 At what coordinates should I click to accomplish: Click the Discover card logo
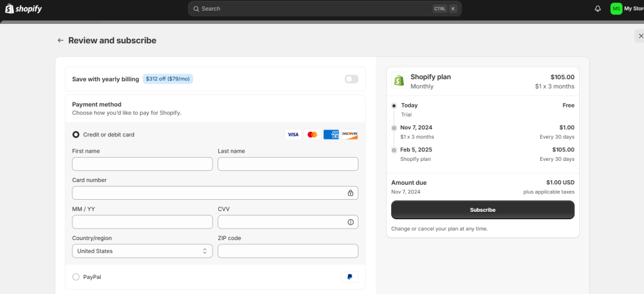click(350, 134)
